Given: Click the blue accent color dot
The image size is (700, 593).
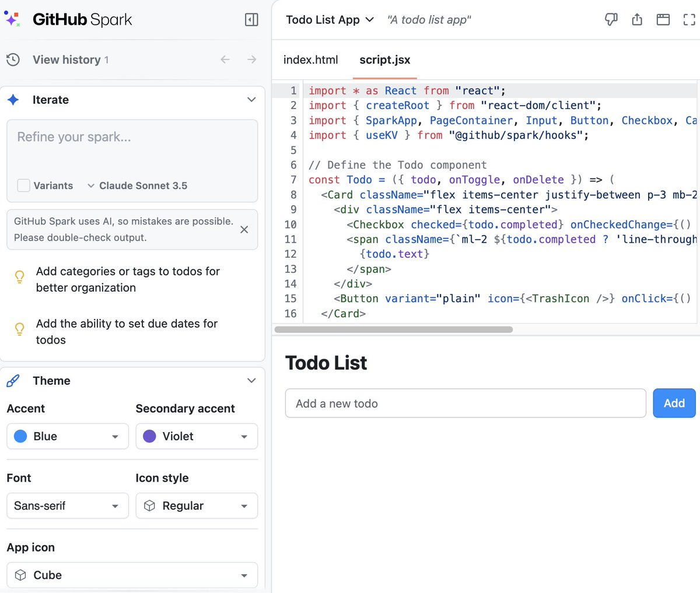Looking at the screenshot, I should click(20, 437).
